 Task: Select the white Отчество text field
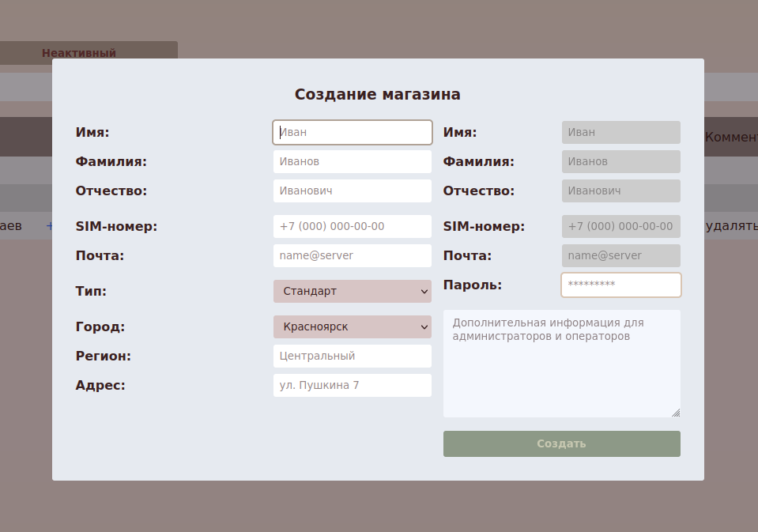pos(352,191)
